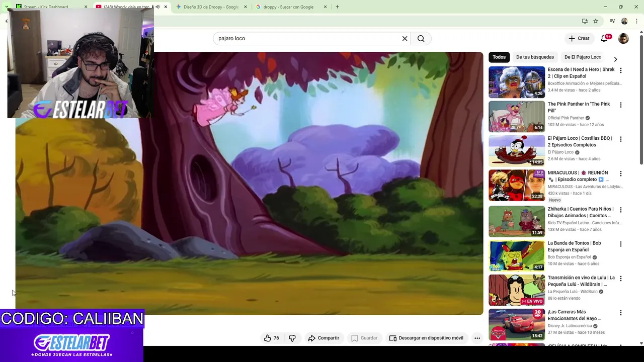Close the Kick Dashboard tab
The height and width of the screenshot is (362, 644).
[86, 7]
